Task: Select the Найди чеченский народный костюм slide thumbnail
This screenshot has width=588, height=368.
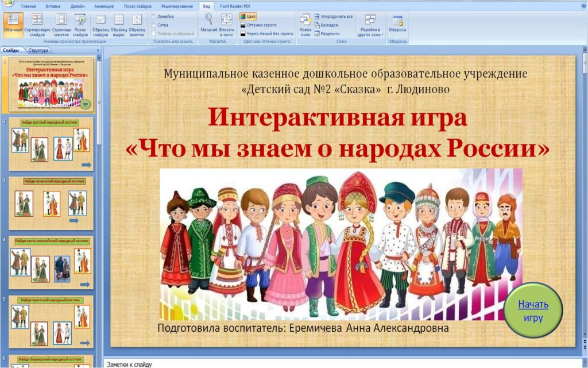Action: click(x=51, y=203)
